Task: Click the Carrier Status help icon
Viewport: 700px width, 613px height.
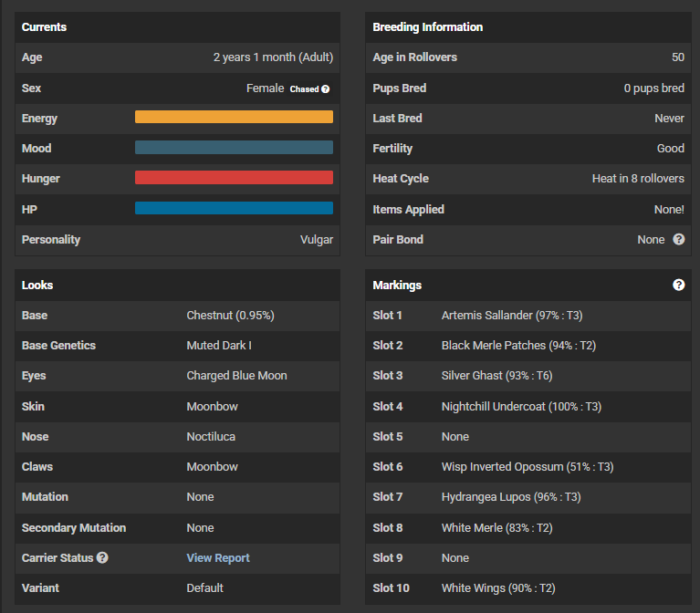Action: click(102, 557)
